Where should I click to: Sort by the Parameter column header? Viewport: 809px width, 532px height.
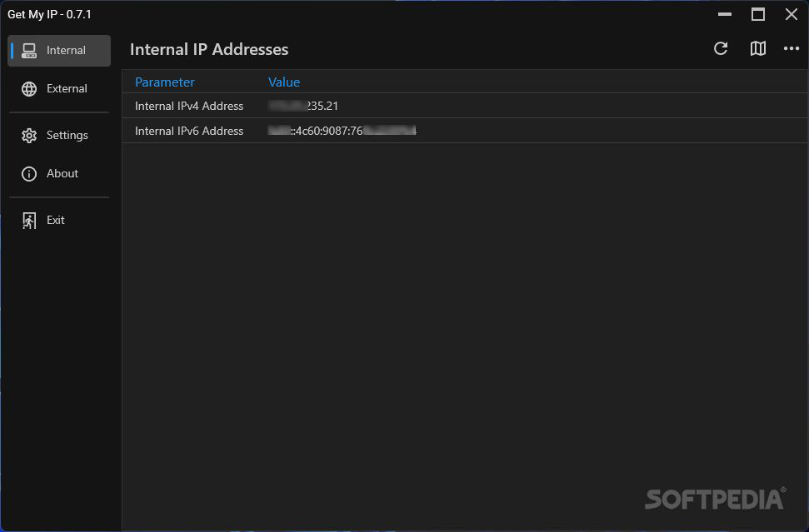pos(165,82)
